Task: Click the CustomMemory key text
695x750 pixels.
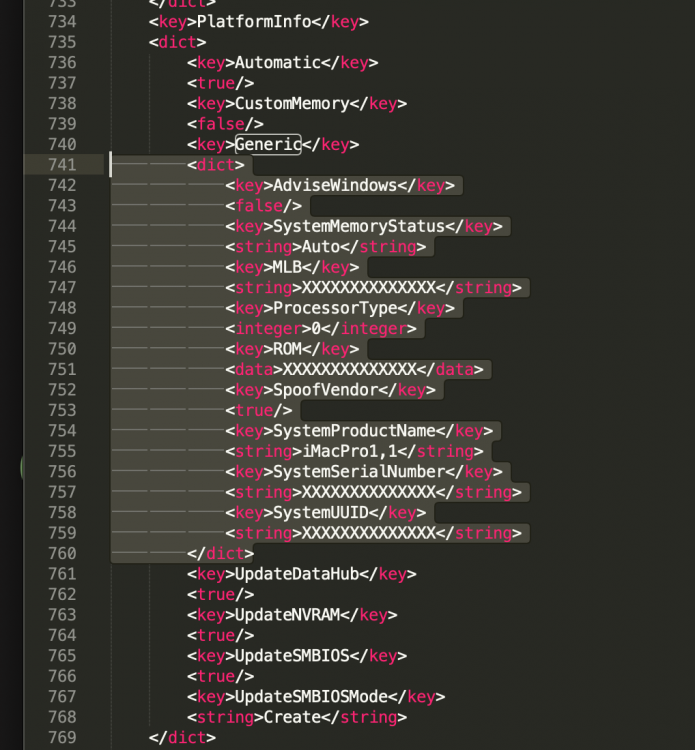Action: [x=292, y=104]
